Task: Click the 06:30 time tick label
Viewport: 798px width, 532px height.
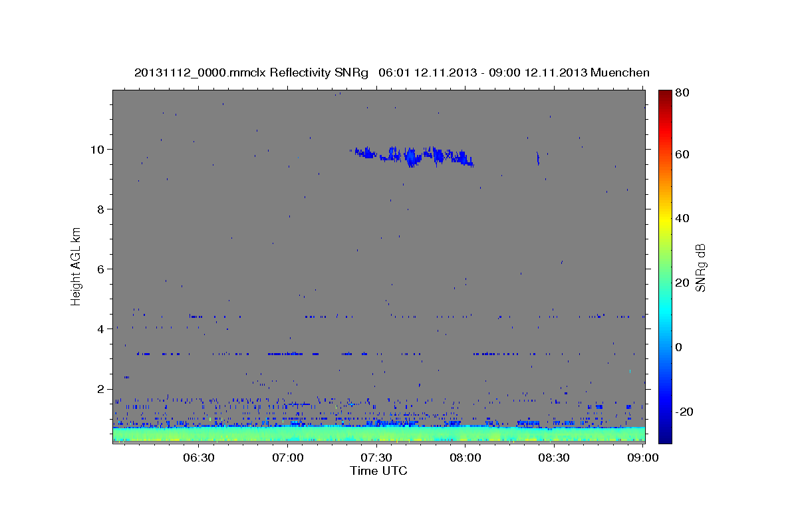Action: tap(198, 458)
